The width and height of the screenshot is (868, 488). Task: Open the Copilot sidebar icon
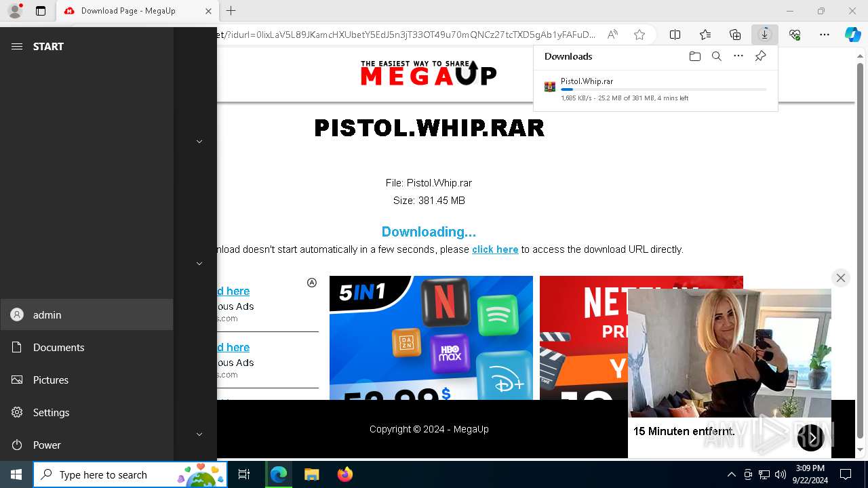point(852,35)
